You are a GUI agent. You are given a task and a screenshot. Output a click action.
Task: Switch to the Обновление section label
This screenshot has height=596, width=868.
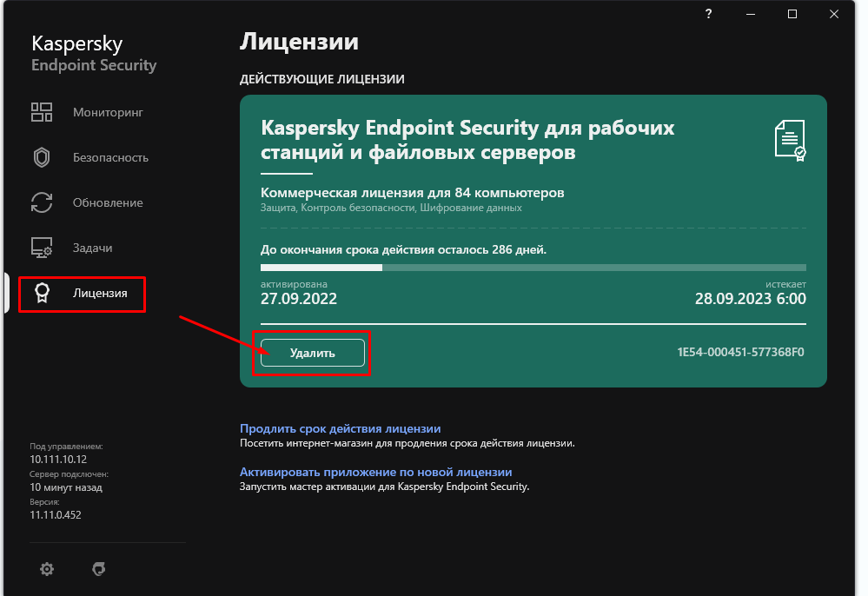108,202
